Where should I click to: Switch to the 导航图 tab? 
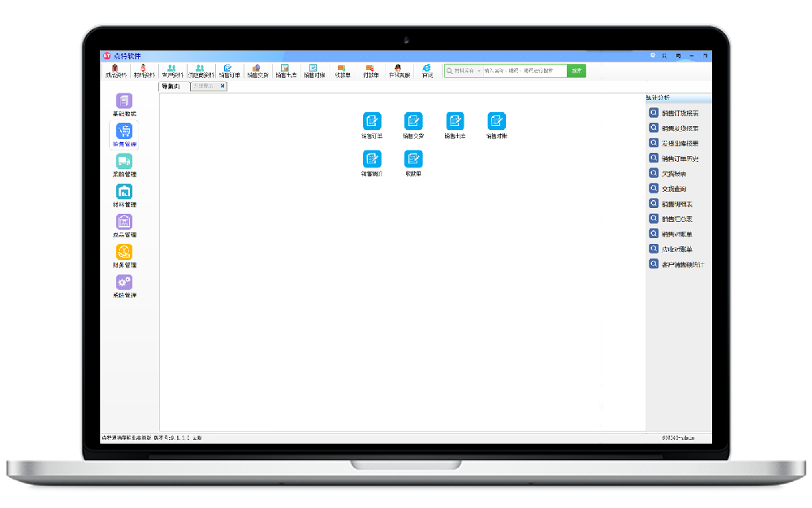click(x=171, y=86)
